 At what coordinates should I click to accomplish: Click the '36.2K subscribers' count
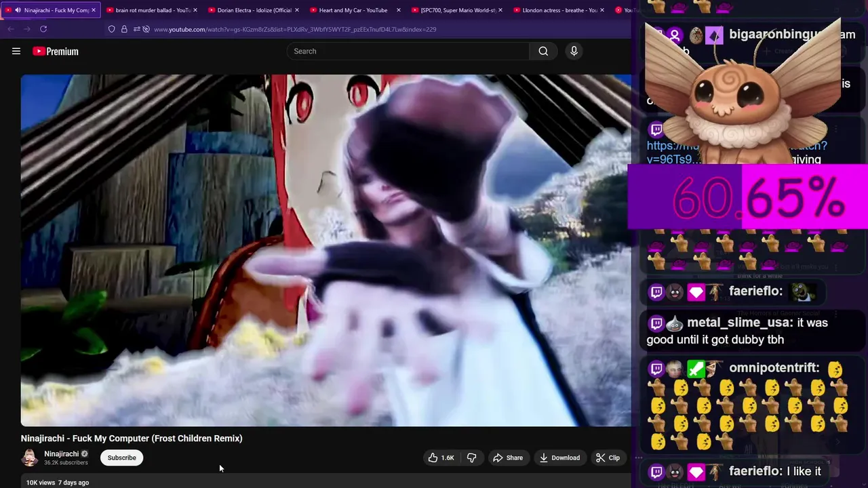pos(66,463)
